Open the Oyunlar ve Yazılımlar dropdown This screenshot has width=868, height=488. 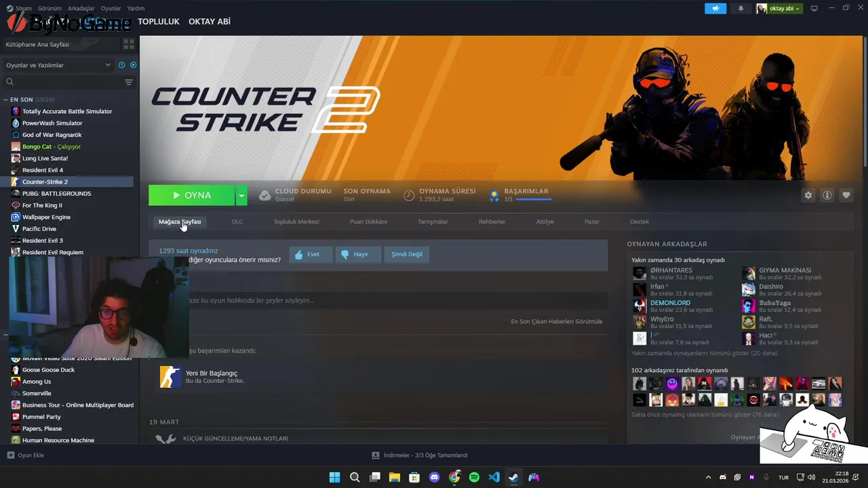pyautogui.click(x=58, y=65)
